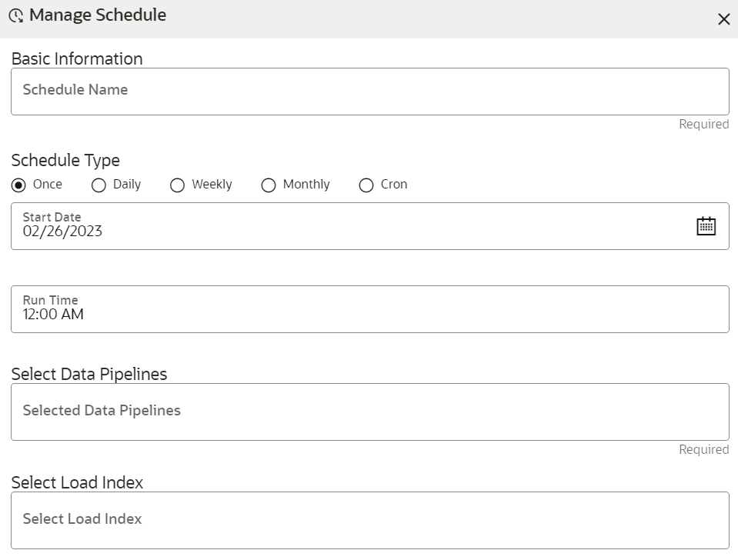Choose the Weekly schedule type
The height and width of the screenshot is (560, 738).
(x=177, y=185)
